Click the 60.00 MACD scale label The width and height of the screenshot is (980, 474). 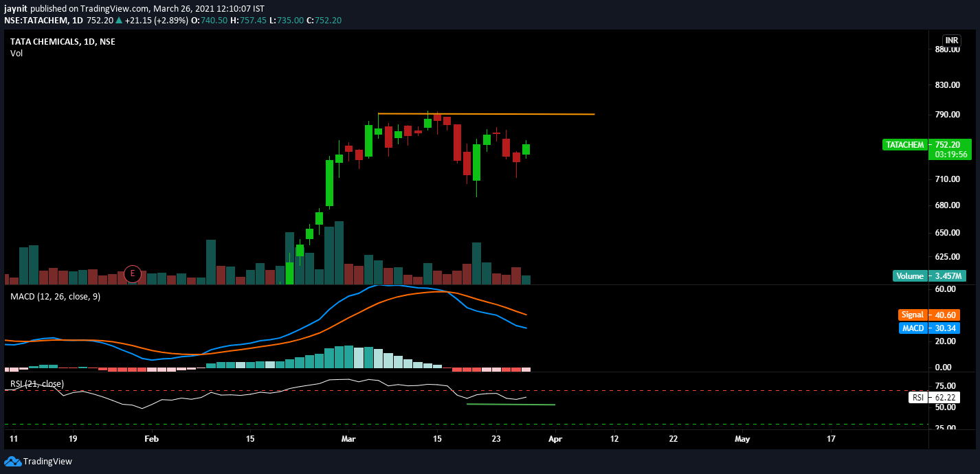[x=946, y=289]
